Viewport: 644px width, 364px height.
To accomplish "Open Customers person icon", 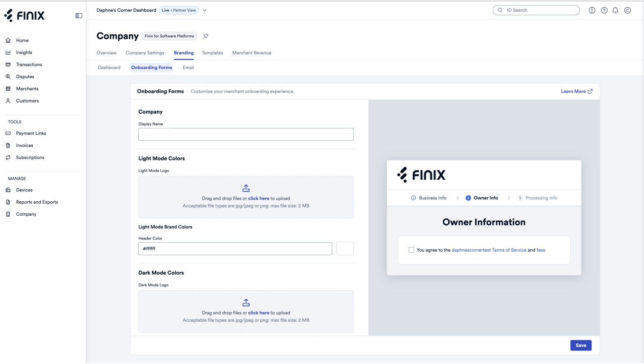I will pyautogui.click(x=8, y=101).
